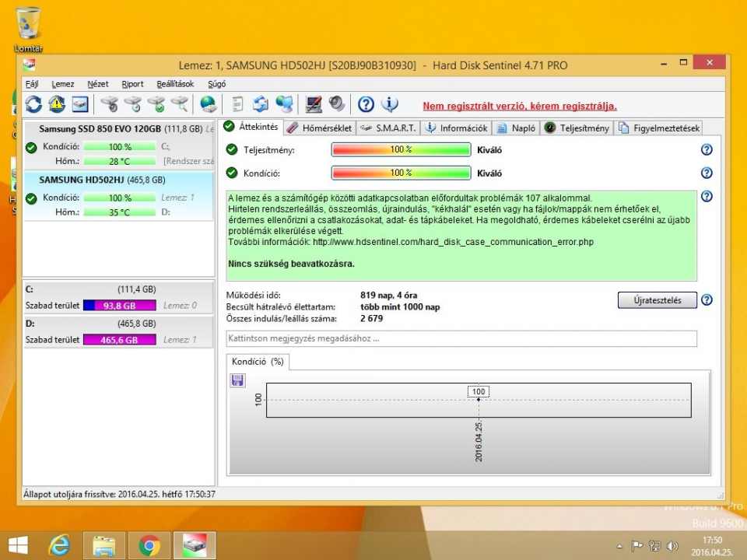This screenshot has width=747, height=560.
Task: Click the HD502HJ 35 °C temperature bar
Action: pos(120,212)
